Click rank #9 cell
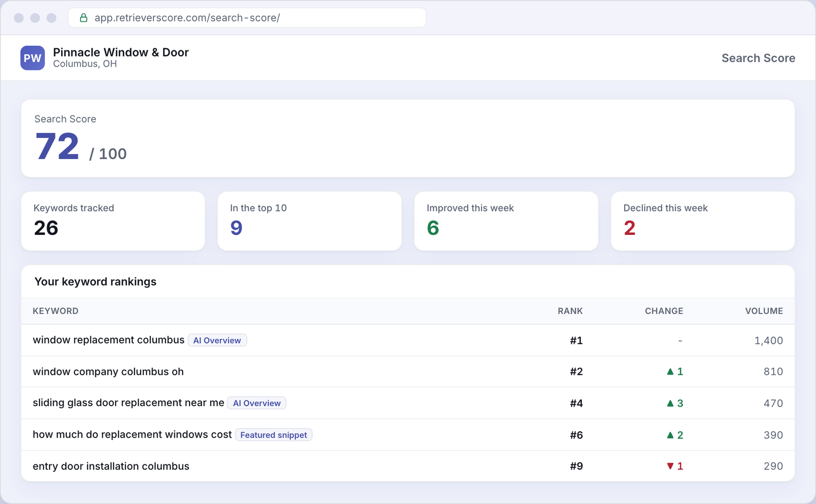The height and width of the screenshot is (504, 816). point(576,466)
